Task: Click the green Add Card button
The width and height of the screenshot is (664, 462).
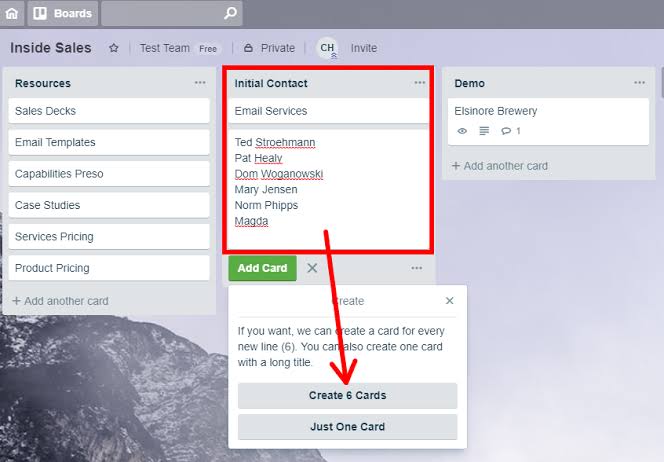Action: click(262, 268)
